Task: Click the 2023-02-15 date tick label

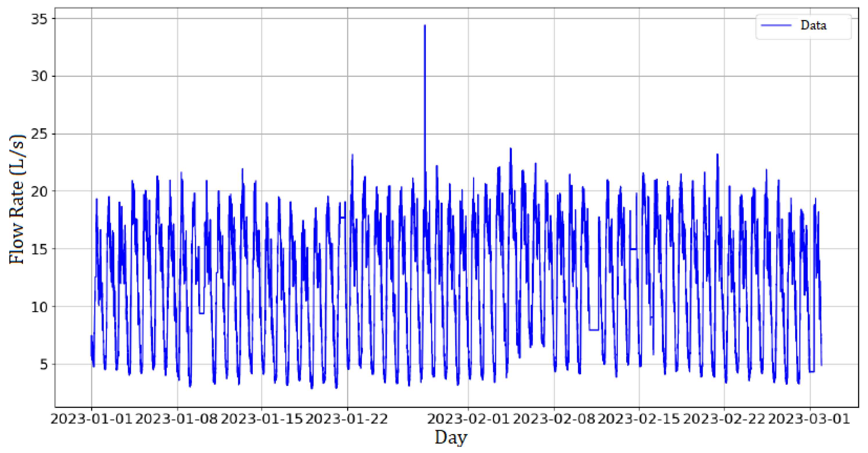Action: [x=639, y=419]
